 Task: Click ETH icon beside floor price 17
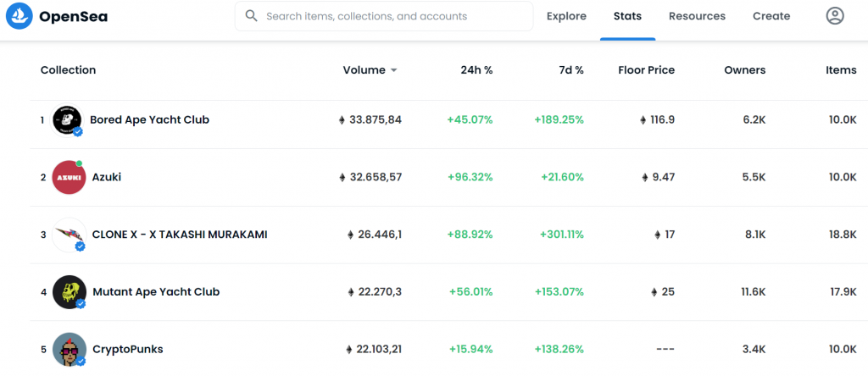click(657, 235)
